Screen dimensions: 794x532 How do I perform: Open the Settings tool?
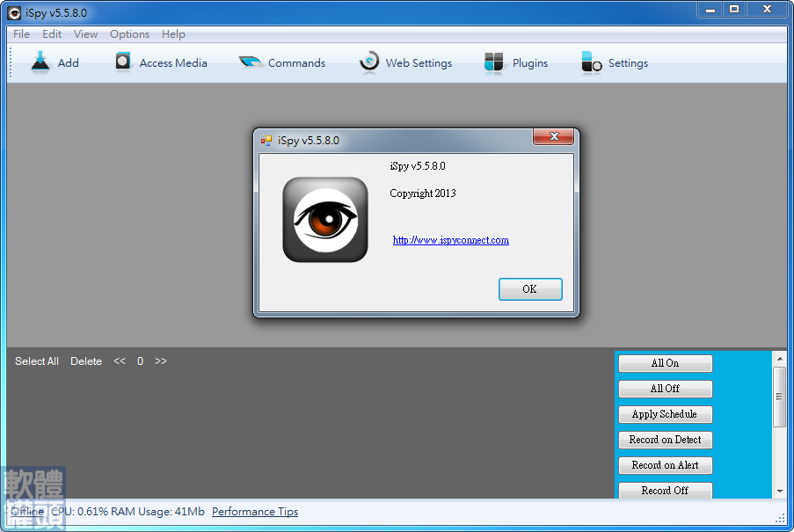coord(615,62)
